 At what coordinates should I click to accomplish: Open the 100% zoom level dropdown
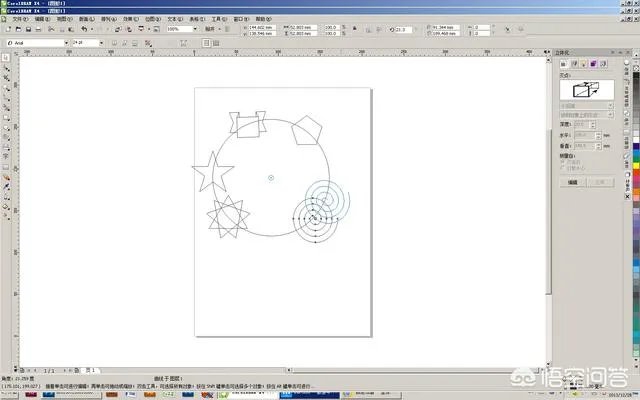tap(193, 30)
